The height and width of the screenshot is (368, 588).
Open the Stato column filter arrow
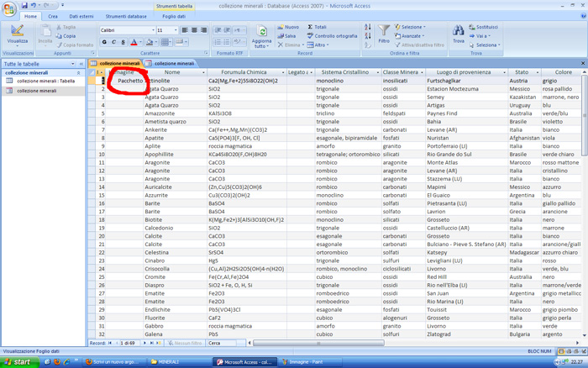pyautogui.click(x=538, y=72)
